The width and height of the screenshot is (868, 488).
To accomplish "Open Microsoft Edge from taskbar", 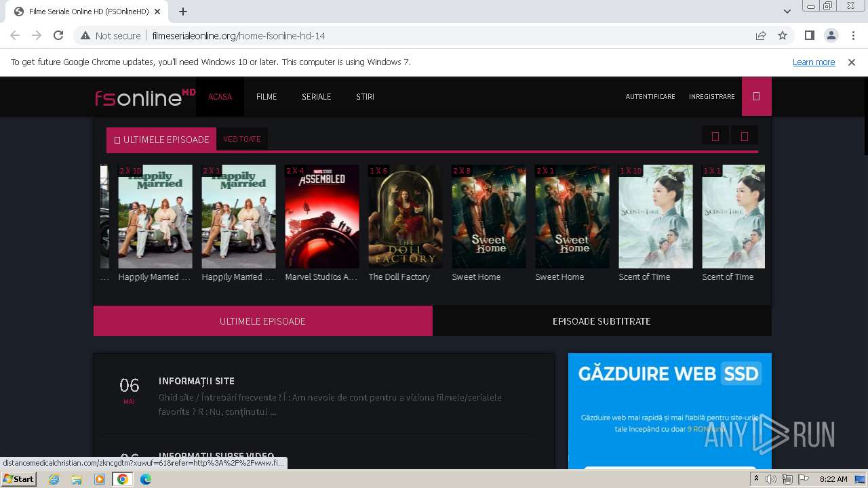I will [146, 479].
